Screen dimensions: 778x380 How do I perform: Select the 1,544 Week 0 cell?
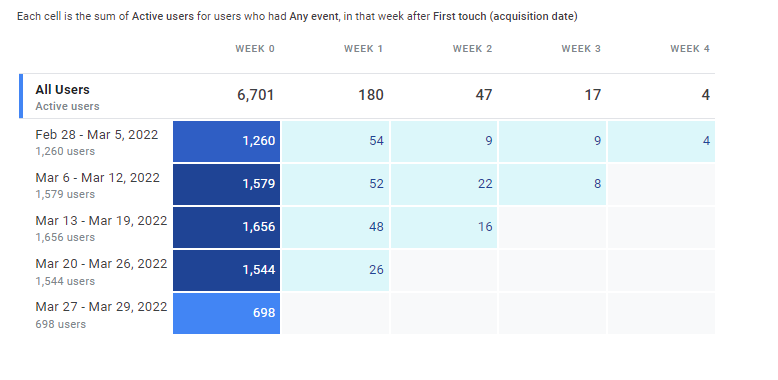[x=226, y=270]
